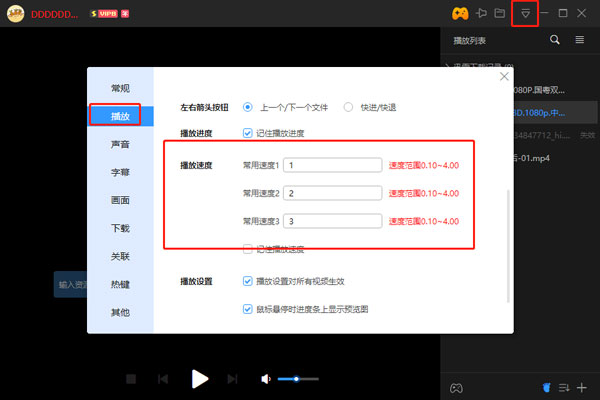
Task: Click the DDDDDD... username
Action: coord(54,15)
